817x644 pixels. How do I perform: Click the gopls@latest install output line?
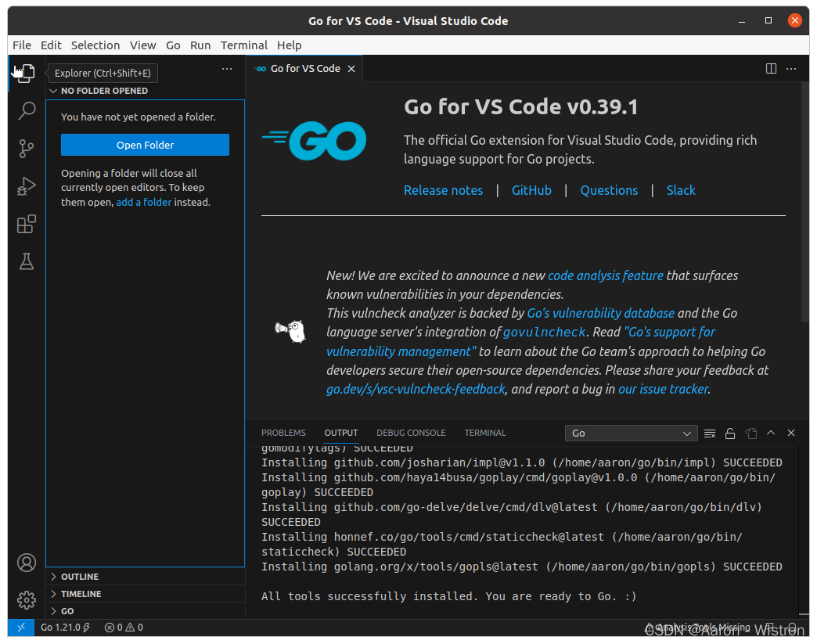521,567
